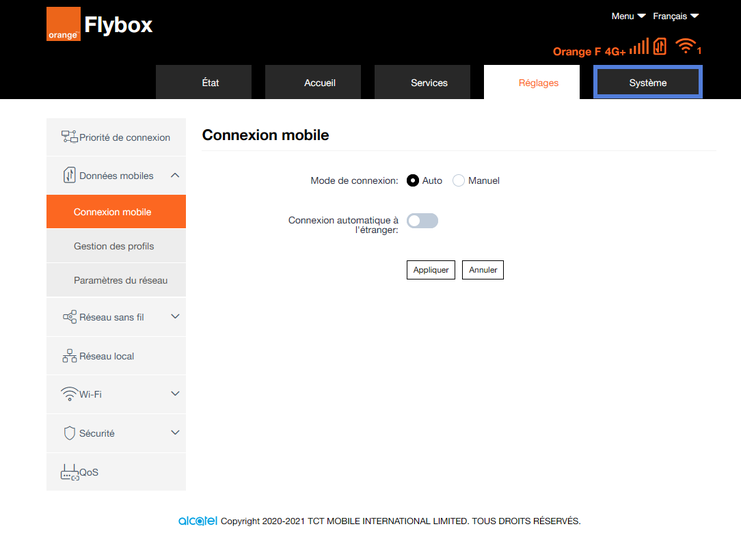Screen dimensions: 741x546
Task: Switch to the État tab
Action: pyautogui.click(x=204, y=82)
